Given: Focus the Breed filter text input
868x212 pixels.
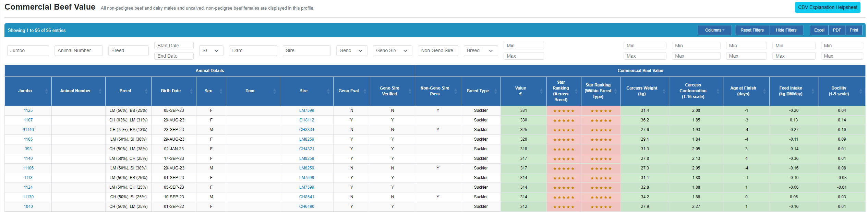Looking at the screenshot, I should pos(129,50).
